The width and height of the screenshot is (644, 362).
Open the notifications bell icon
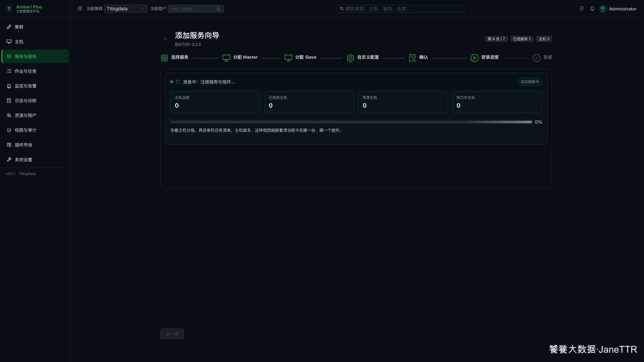[x=592, y=9]
